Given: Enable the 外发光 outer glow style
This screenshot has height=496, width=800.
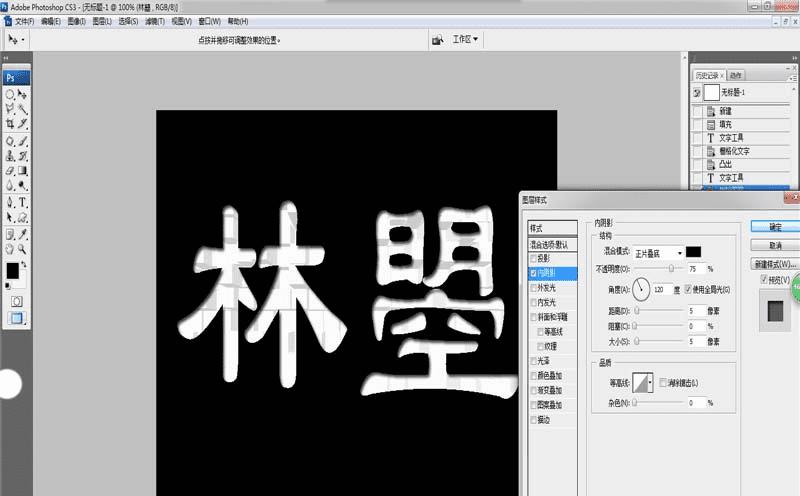Looking at the screenshot, I should [534, 288].
